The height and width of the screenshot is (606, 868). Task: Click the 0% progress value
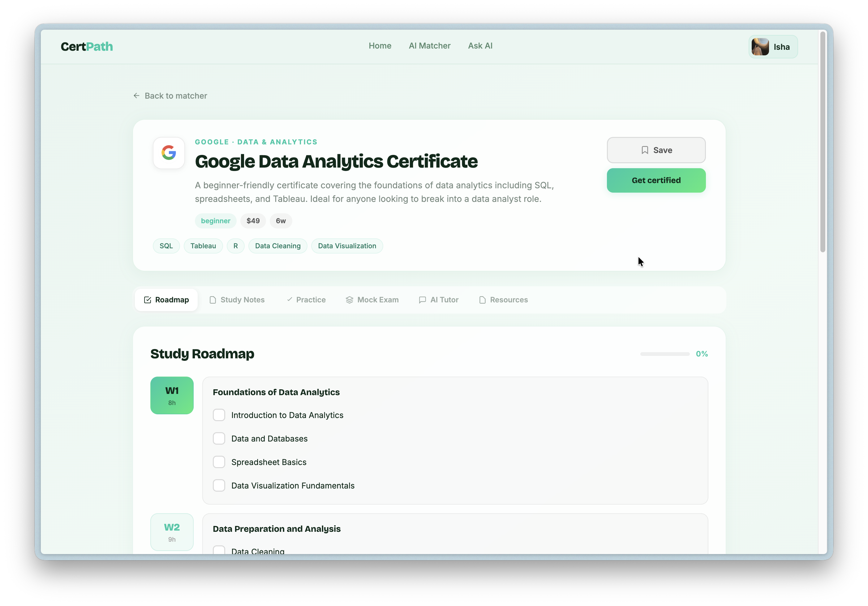point(702,354)
